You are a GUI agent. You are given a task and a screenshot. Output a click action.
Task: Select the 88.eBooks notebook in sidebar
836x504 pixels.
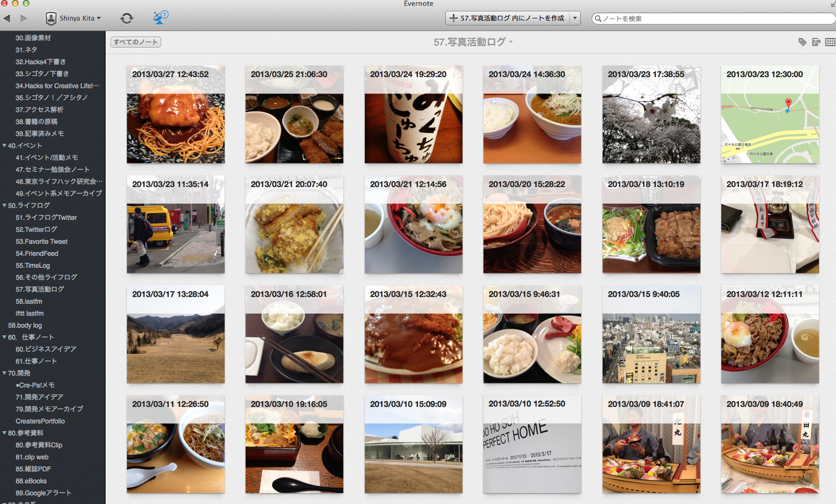click(x=31, y=481)
